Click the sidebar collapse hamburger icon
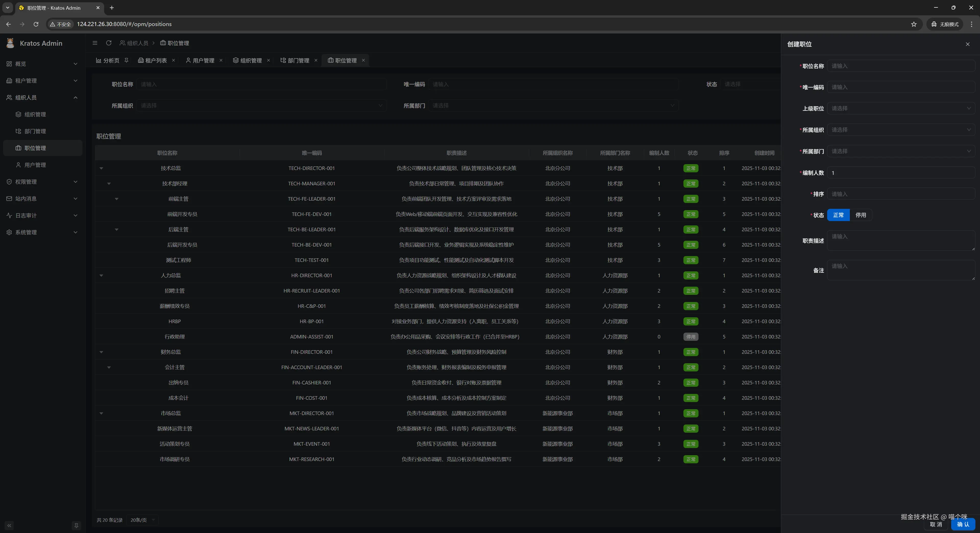980x533 pixels. coord(95,43)
